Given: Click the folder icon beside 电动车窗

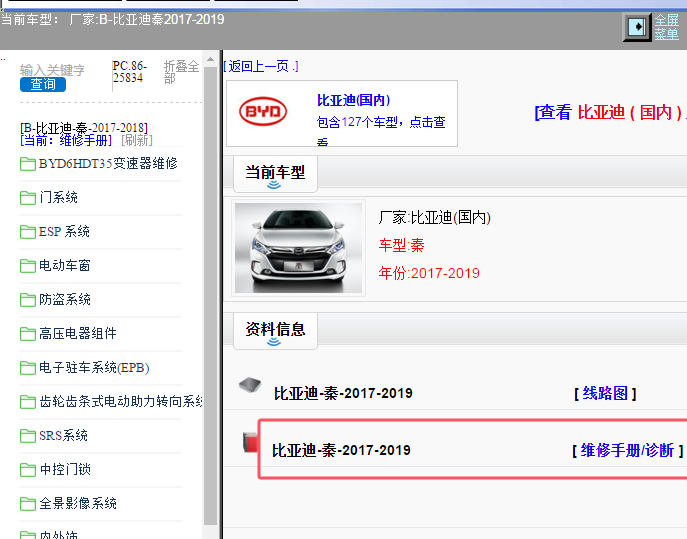Looking at the screenshot, I should [x=28, y=266].
